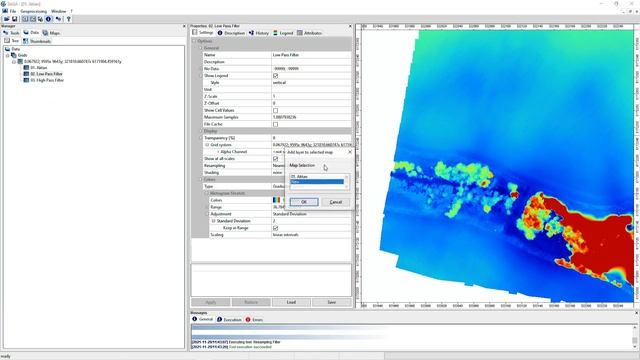Click the Z-Scale value field
Screen dimensions: 640x360
[x=311, y=96]
